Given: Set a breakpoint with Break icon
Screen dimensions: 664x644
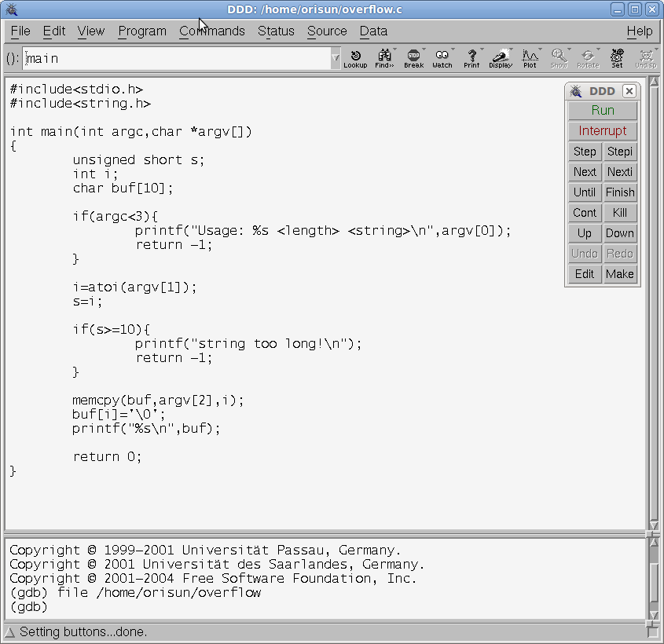Looking at the screenshot, I should [x=414, y=58].
